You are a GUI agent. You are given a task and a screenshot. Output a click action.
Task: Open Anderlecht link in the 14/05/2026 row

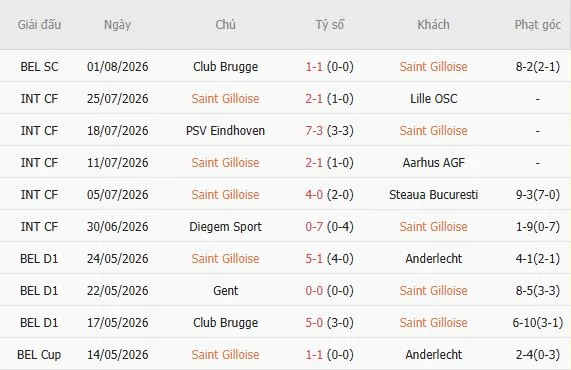433,355
